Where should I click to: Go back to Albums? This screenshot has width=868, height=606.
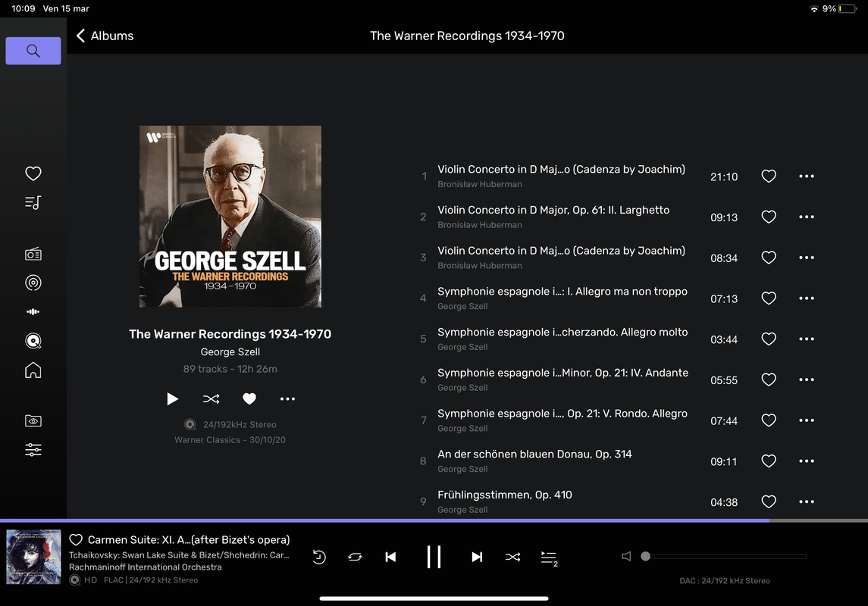pyautogui.click(x=105, y=36)
